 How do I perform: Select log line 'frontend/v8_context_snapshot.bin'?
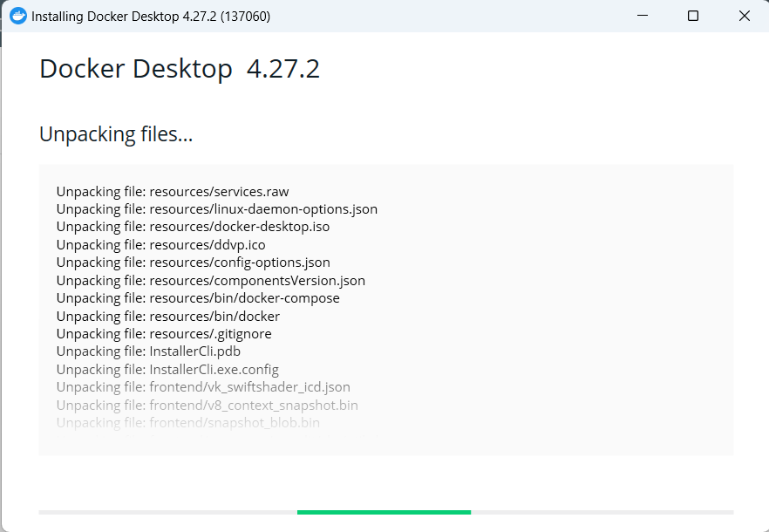click(208, 405)
